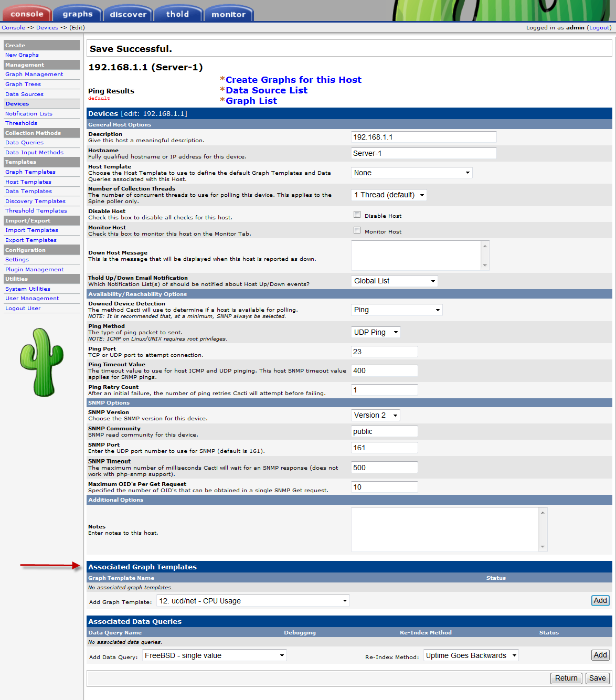Open the Host Template dropdown
Image resolution: width=616 pixels, height=700 pixels.
pos(412,173)
